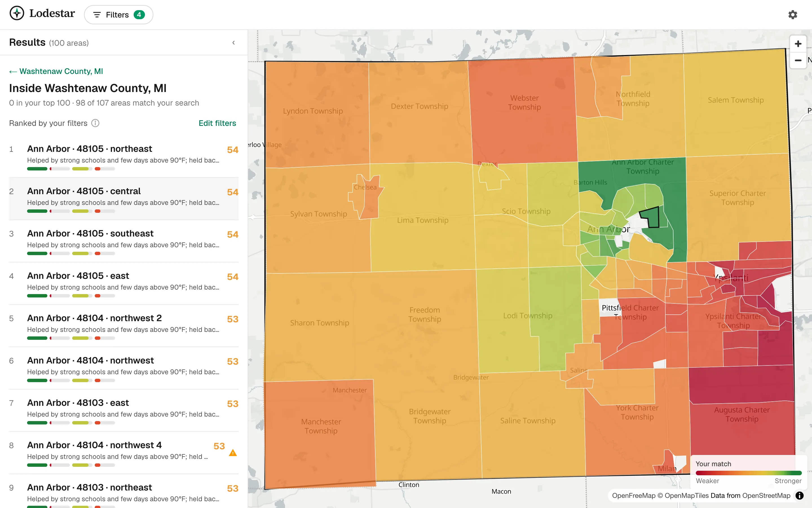Click the Lodestar brand name
Viewport: 812px width, 508px height.
click(52, 14)
